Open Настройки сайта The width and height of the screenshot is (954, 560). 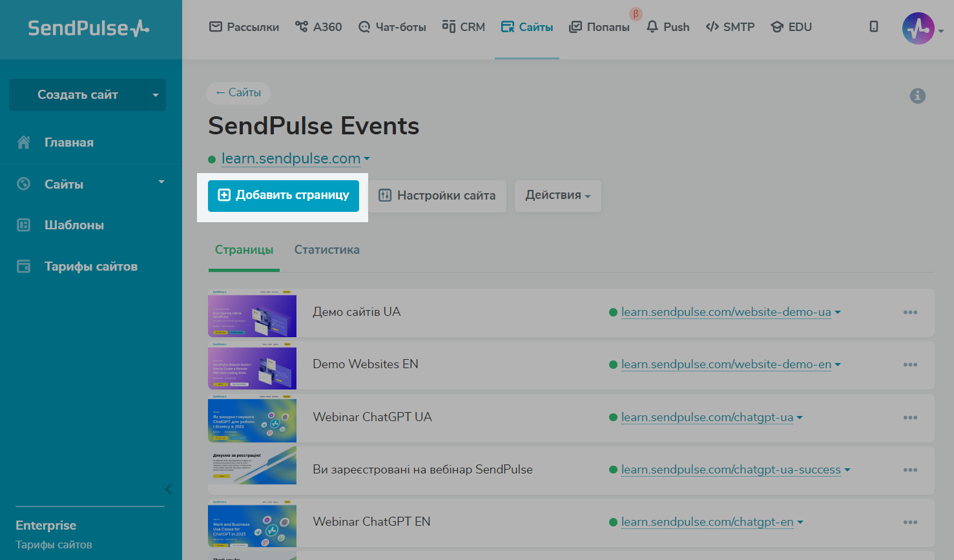437,196
